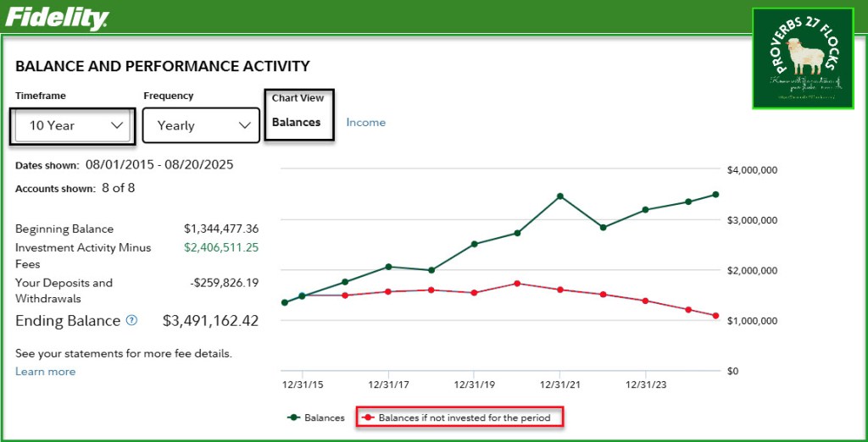Open the 10 Year timeframe dropdown
The width and height of the screenshot is (868, 442).
click(x=74, y=125)
